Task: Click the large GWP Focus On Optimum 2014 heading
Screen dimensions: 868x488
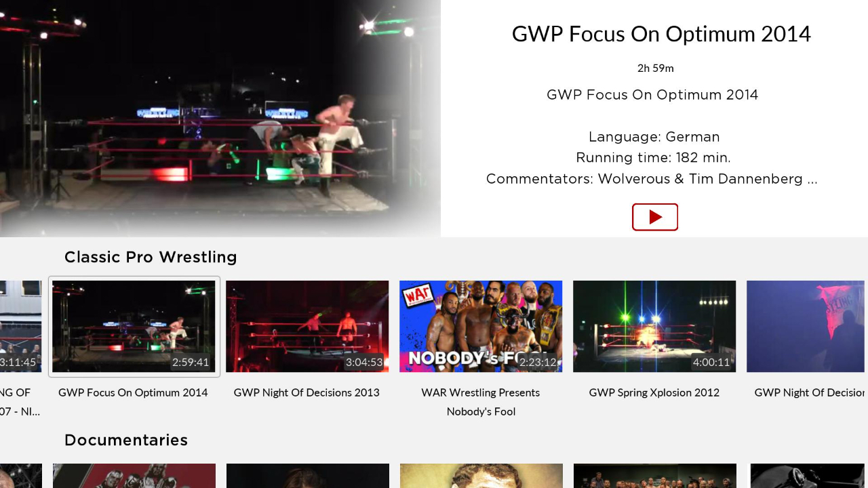Action: coord(661,34)
